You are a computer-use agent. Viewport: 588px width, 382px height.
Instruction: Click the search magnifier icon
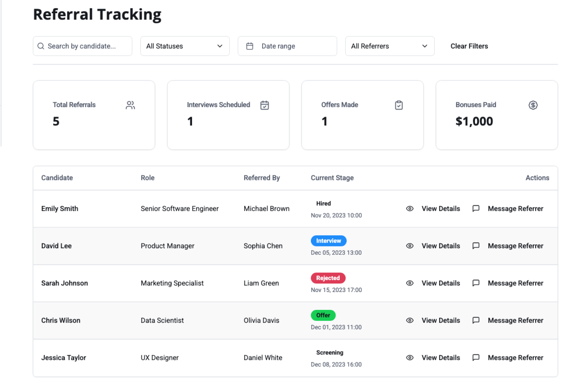coord(41,46)
